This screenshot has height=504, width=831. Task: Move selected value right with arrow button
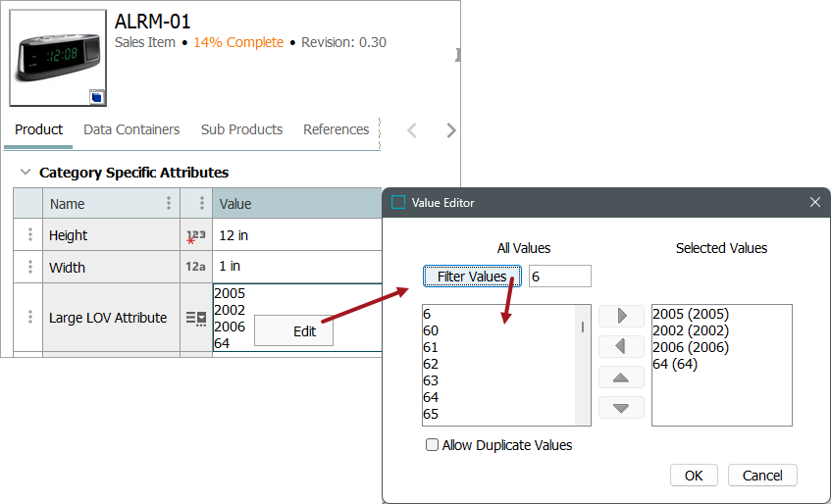point(621,316)
